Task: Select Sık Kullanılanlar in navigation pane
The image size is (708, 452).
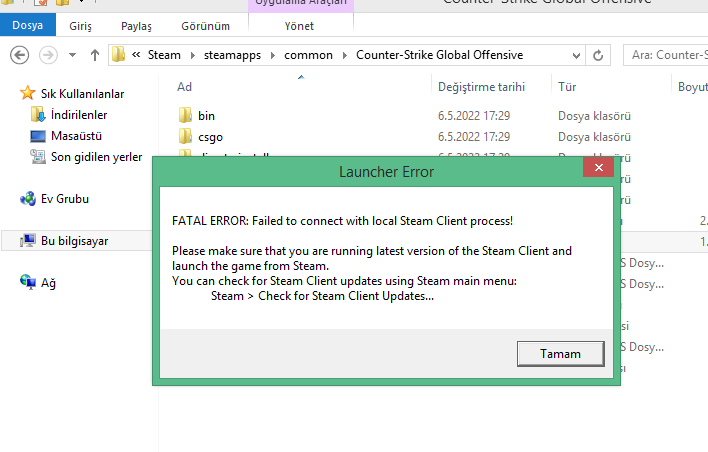Action: 83,94
